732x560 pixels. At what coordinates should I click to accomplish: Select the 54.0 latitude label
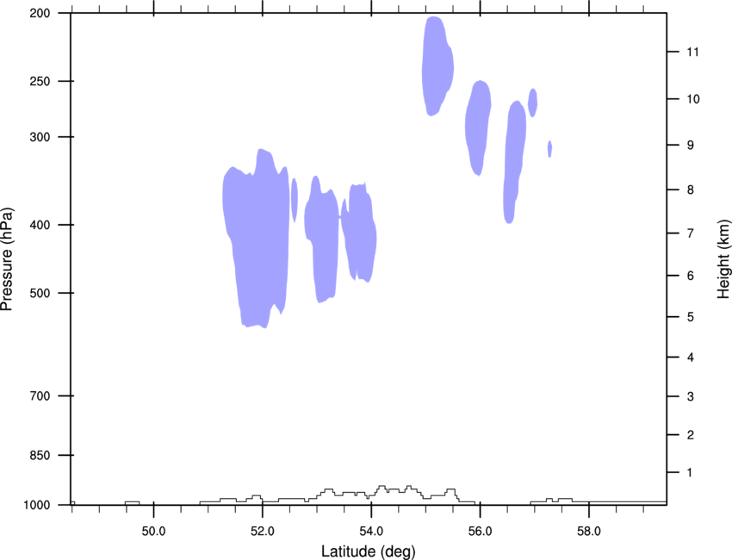click(x=371, y=532)
